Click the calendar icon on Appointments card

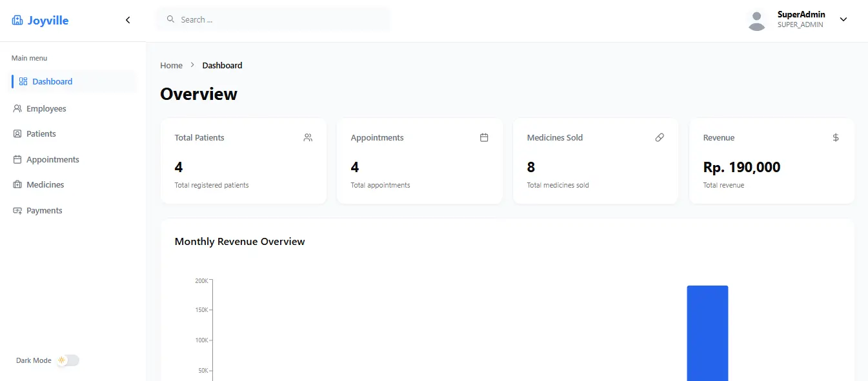point(484,137)
